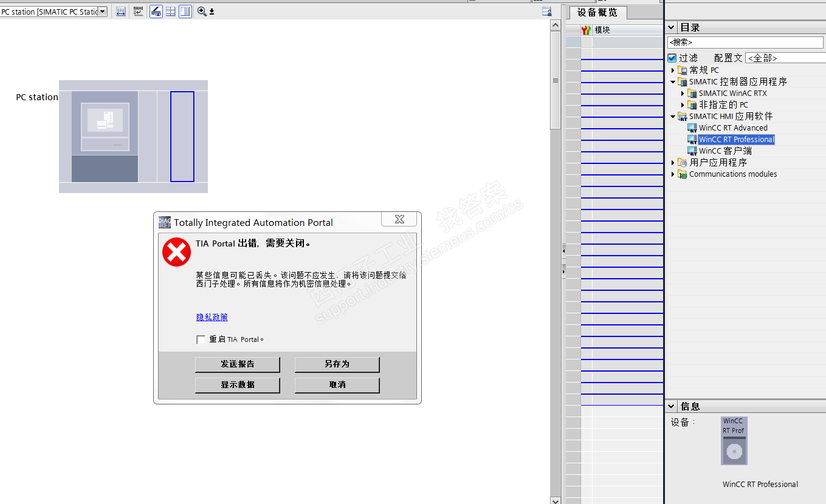The image size is (826, 504).
Task: Collapse the SIMATIC 控制器应用程序 node
Action: point(673,82)
